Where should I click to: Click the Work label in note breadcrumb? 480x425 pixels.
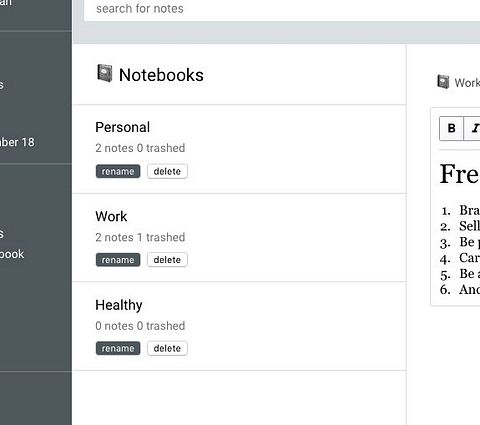pyautogui.click(x=467, y=83)
